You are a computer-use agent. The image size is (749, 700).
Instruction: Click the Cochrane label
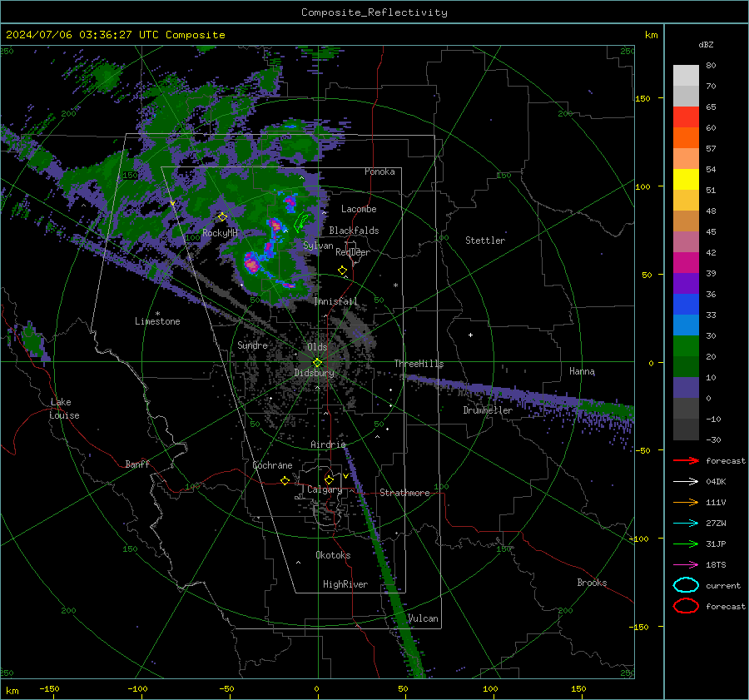click(x=272, y=465)
